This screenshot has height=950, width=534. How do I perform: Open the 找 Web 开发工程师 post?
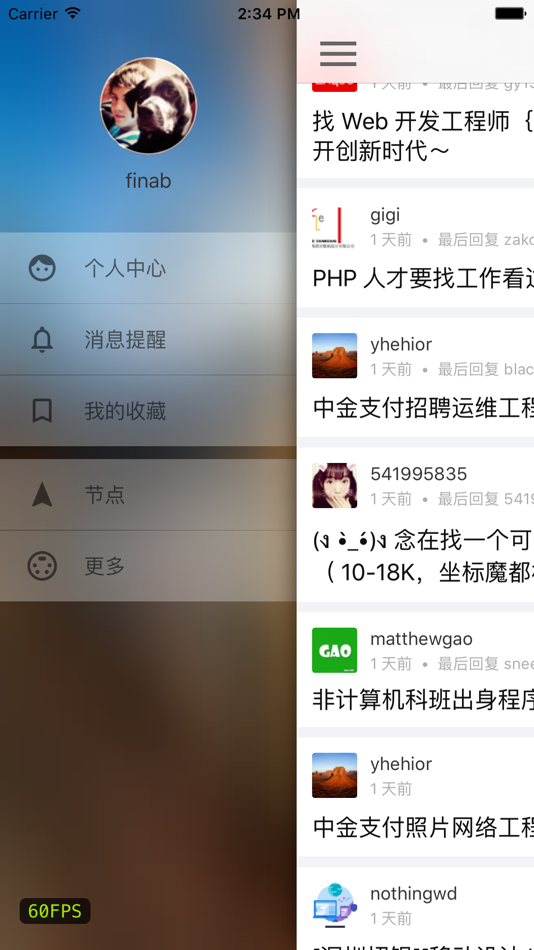[x=423, y=136]
